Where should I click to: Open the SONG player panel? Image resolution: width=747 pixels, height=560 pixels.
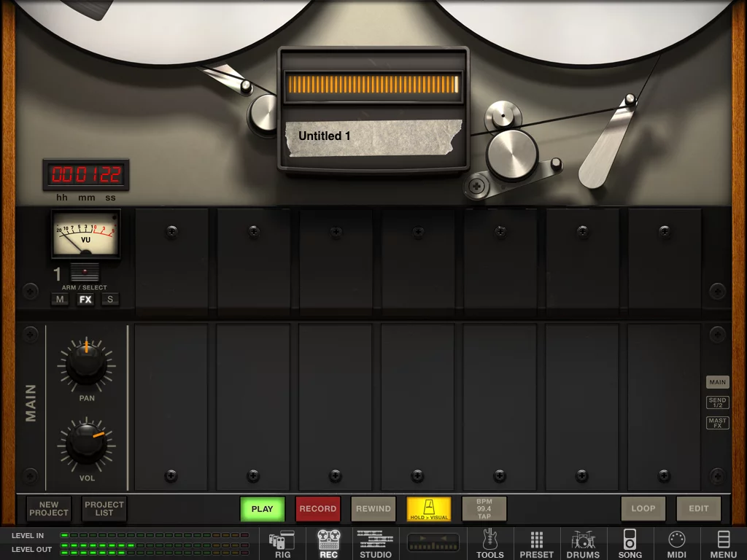pos(630,543)
